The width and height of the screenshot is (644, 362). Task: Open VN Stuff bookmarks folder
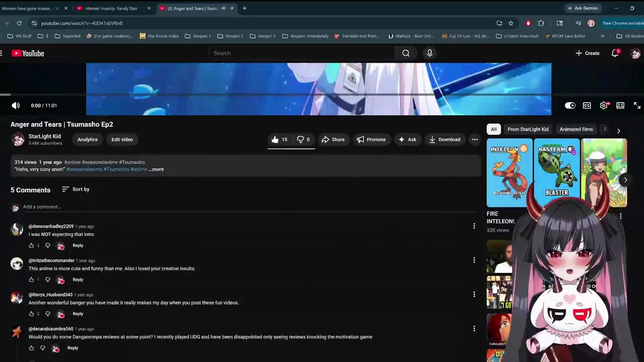click(20, 36)
